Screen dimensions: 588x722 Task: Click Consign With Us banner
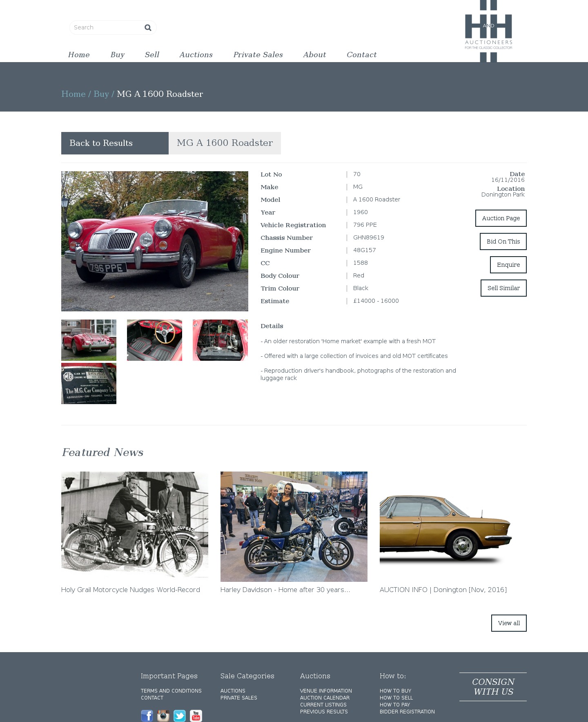click(493, 687)
